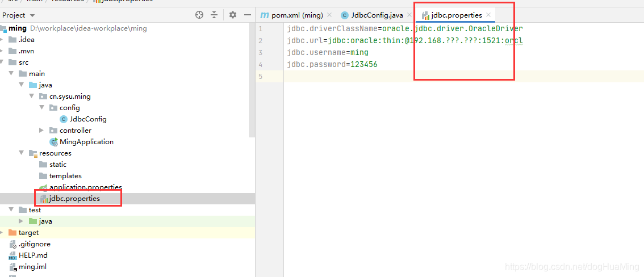Click the .gitignore file icon
Image resolution: width=644 pixels, height=277 pixels.
point(12,244)
